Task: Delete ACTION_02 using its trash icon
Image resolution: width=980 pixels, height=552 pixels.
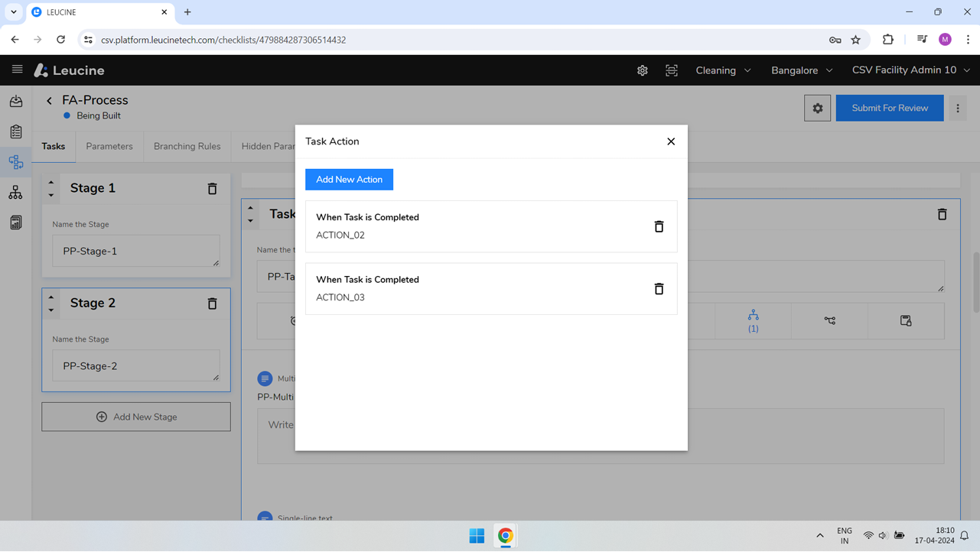Action: point(659,226)
